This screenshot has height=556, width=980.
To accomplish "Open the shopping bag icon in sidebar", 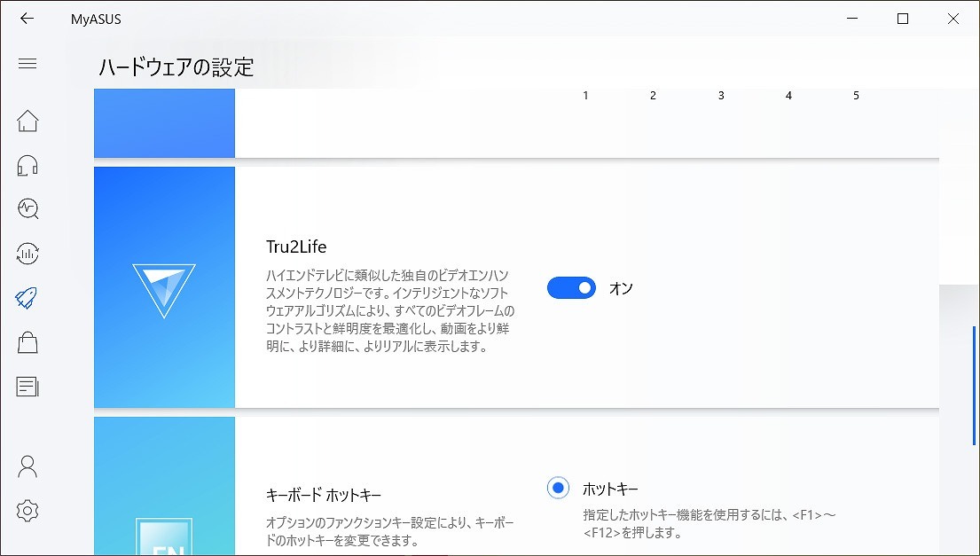I will [x=27, y=342].
